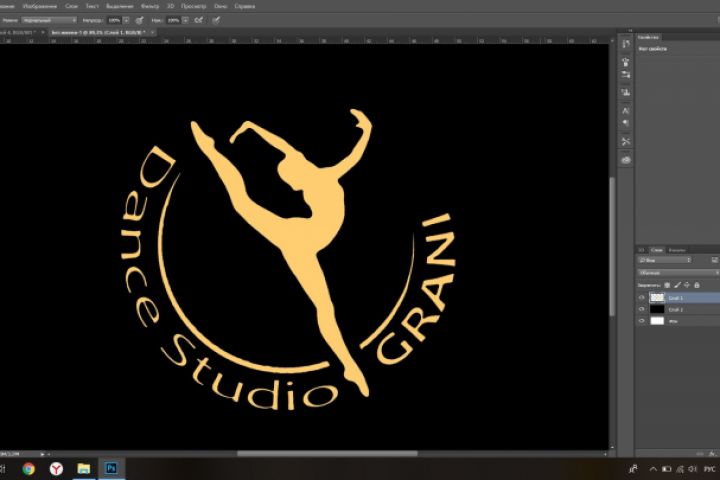
Task: Click the horizontal canvas scrollbar thumb
Action: click(x=327, y=454)
